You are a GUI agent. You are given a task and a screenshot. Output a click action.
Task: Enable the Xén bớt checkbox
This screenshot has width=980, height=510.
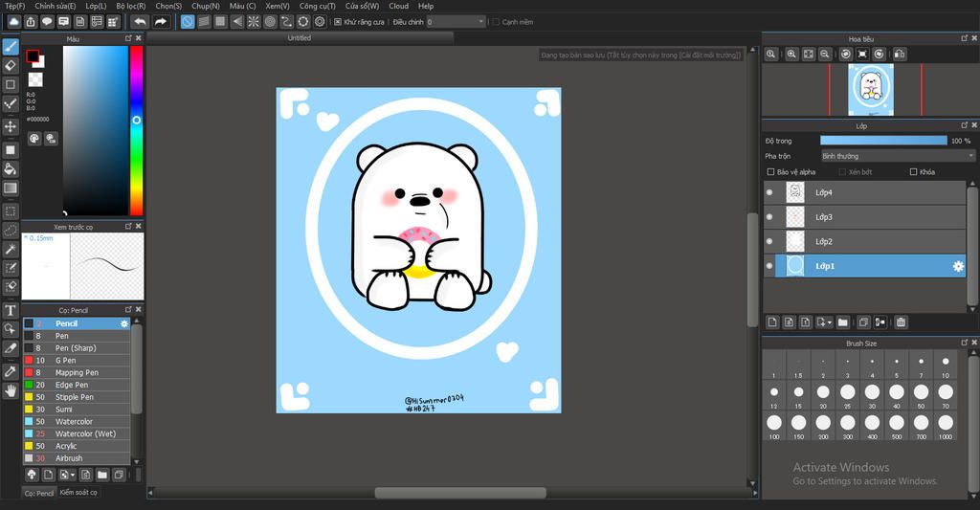(x=842, y=172)
